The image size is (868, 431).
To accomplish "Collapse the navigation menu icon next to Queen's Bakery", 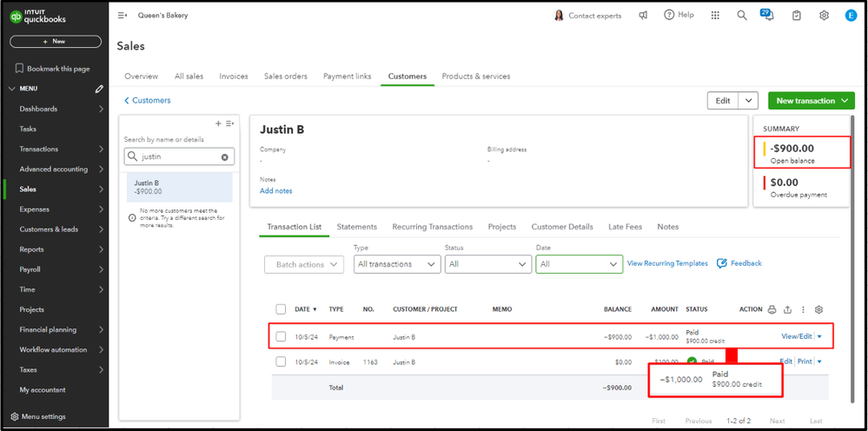I will [x=123, y=16].
